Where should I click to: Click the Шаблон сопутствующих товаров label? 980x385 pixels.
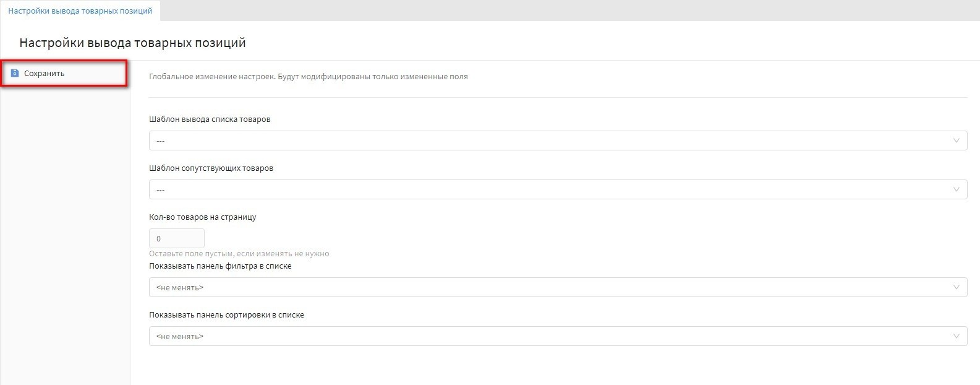[x=211, y=168]
